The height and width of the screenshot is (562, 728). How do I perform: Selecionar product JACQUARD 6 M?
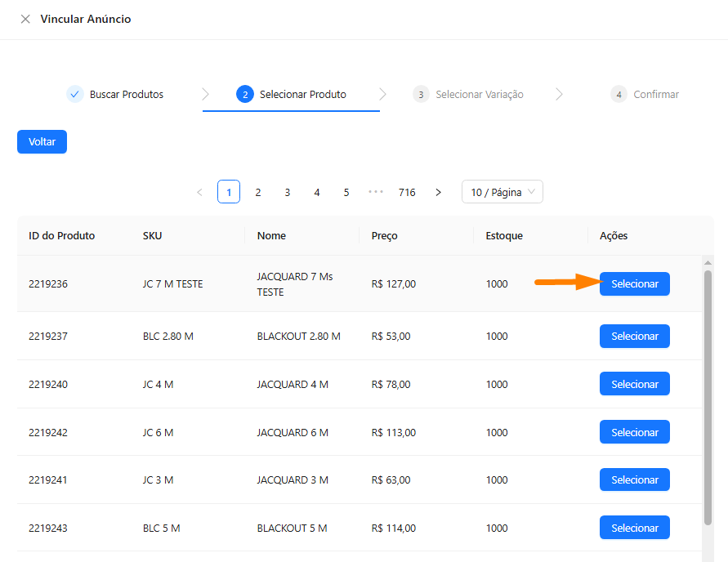click(635, 432)
